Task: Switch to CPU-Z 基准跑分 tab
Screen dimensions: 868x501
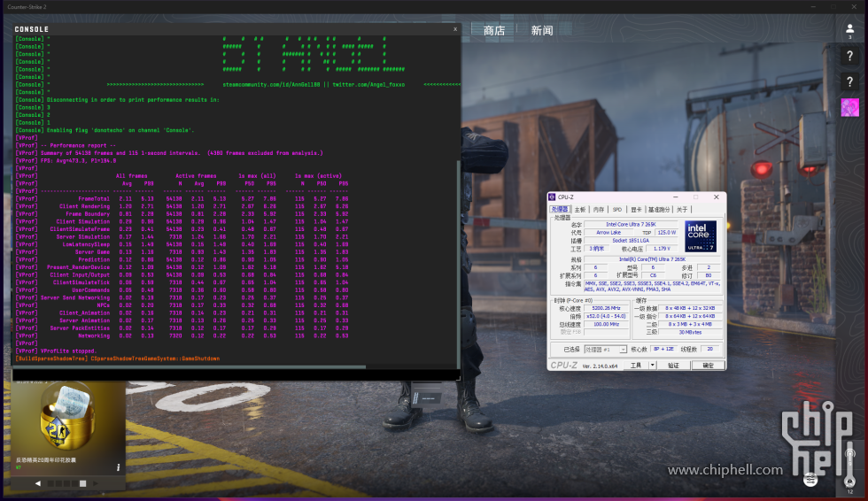Action: [x=659, y=210]
